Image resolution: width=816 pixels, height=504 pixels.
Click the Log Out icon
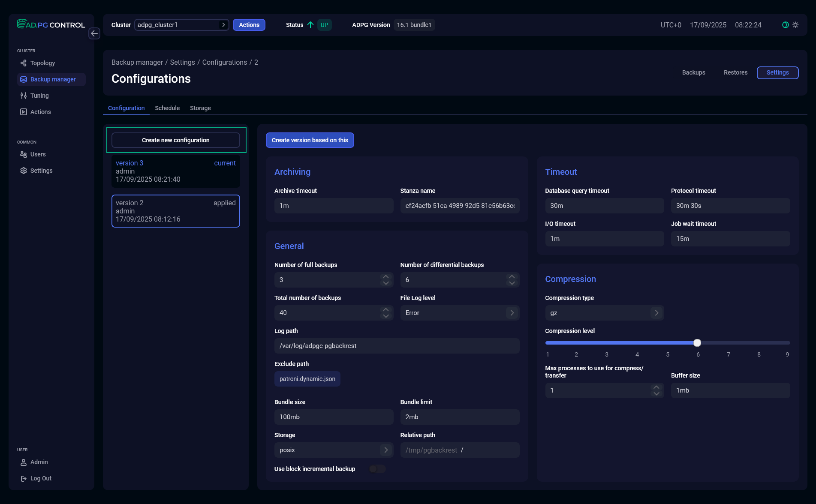(x=24, y=478)
